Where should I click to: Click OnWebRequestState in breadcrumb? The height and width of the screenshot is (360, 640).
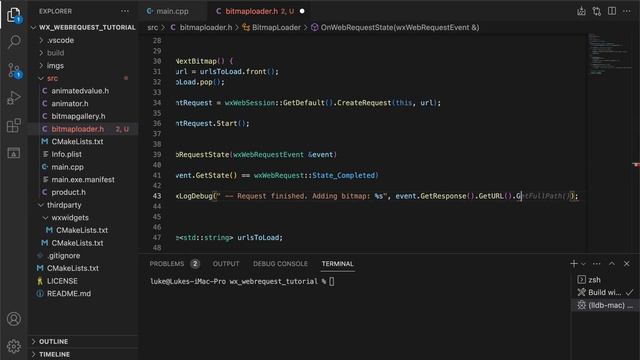(x=395, y=27)
